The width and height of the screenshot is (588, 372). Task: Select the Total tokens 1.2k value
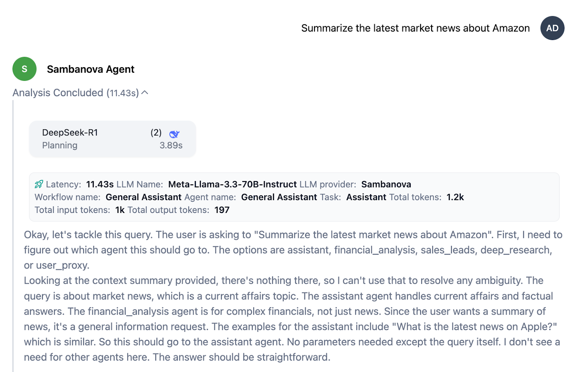[455, 197]
